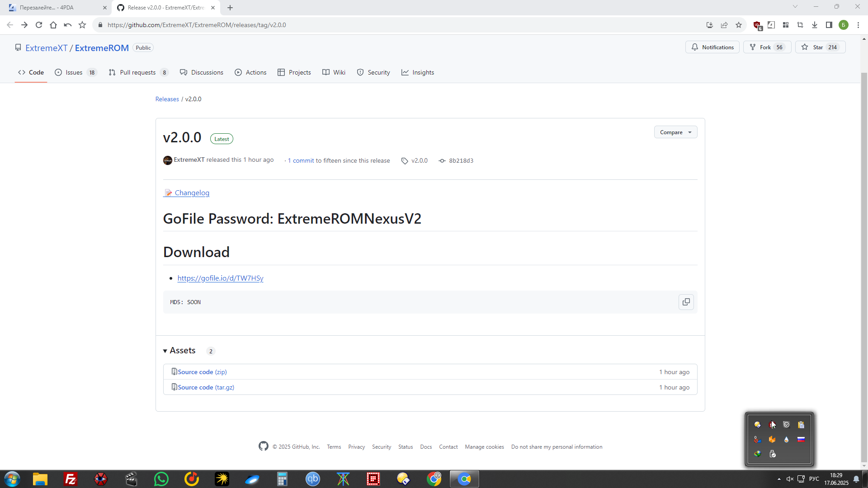Click the GitHub logo in the footer
Image resolution: width=868 pixels, height=488 pixels.
click(263, 446)
